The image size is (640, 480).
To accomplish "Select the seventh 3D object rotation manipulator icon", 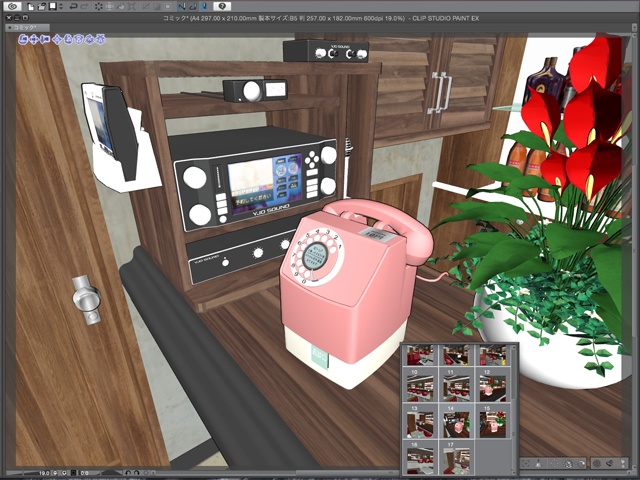I will (89, 39).
